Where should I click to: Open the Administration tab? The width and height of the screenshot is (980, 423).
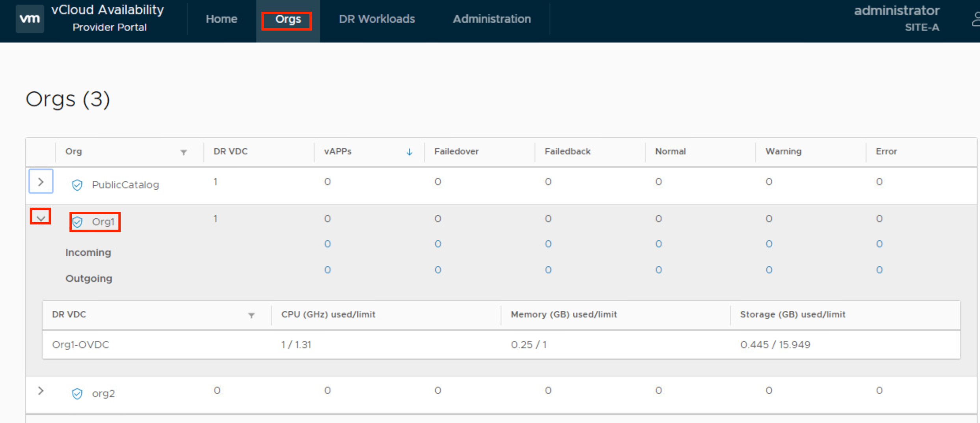click(491, 19)
